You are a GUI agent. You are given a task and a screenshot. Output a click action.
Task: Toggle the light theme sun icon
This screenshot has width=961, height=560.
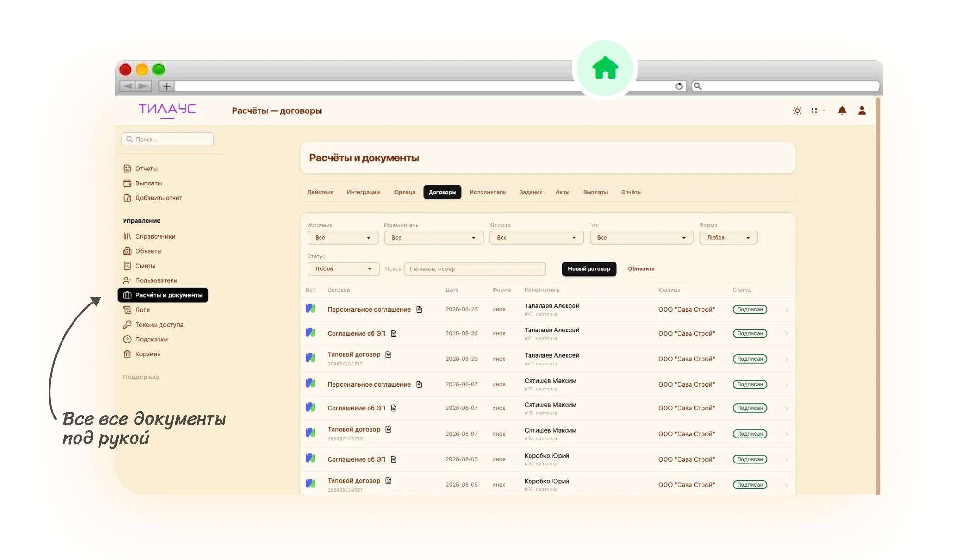tap(797, 111)
